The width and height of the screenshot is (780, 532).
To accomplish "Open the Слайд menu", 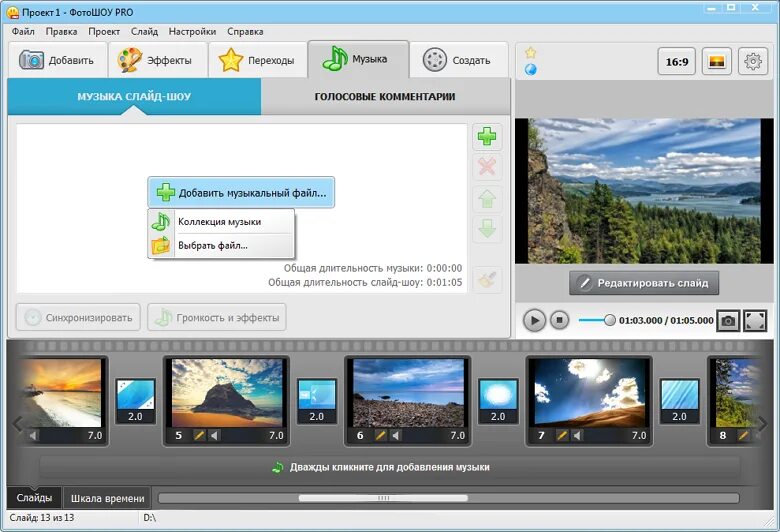I will tap(144, 31).
